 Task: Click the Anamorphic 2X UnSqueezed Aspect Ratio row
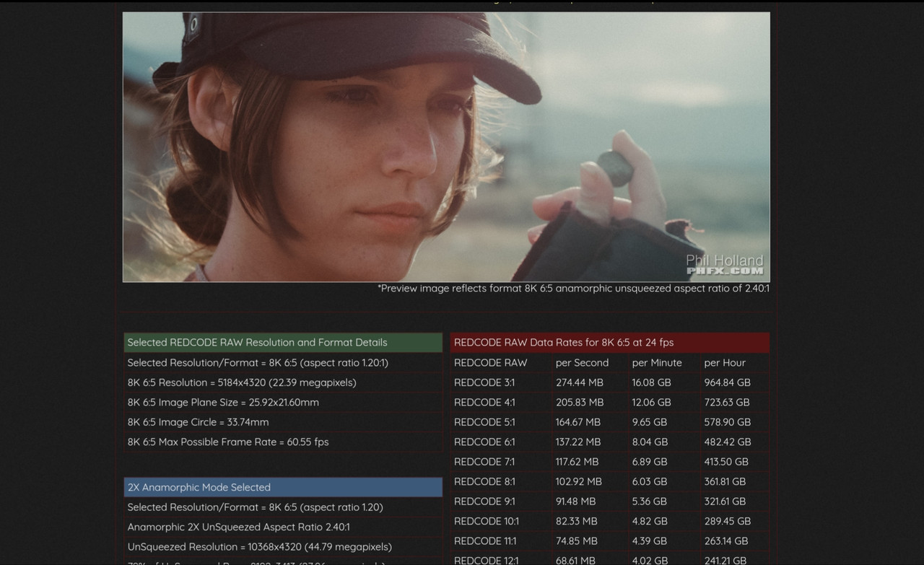pyautogui.click(x=283, y=527)
